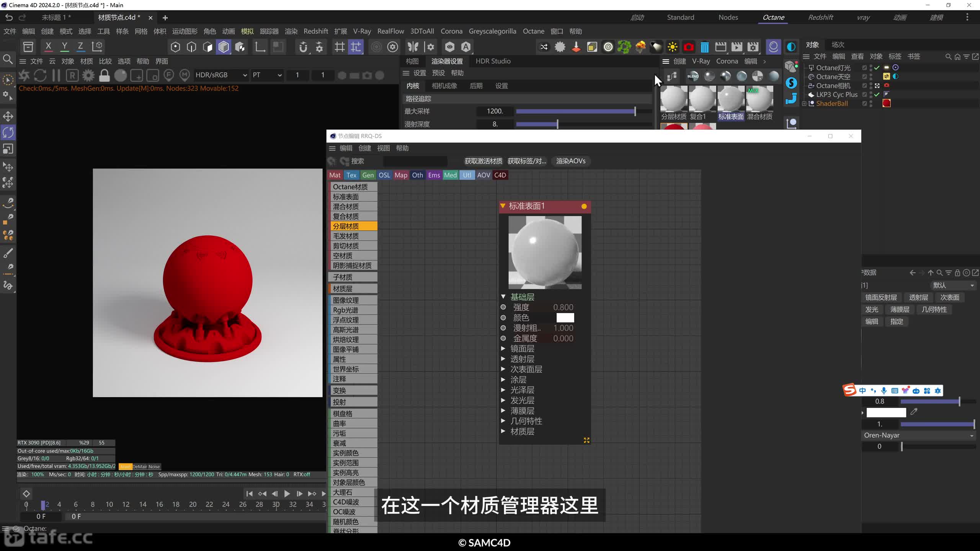980x551 pixels.
Task: Toggle 颜色 input pin on node
Action: [x=503, y=318]
